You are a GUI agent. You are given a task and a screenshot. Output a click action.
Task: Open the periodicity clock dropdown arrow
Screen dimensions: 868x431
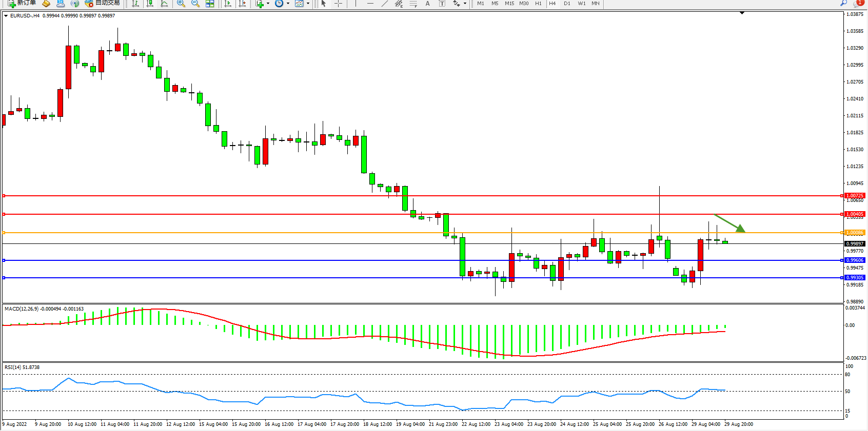(288, 3)
